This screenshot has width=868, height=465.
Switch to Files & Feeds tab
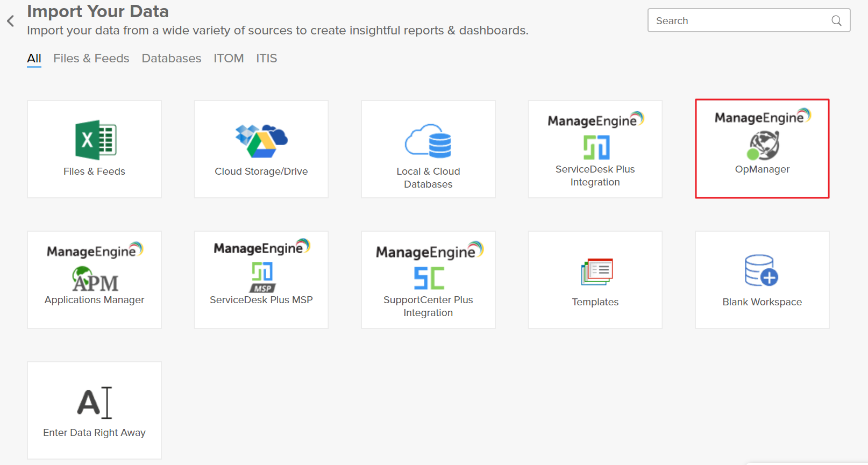pos(91,58)
